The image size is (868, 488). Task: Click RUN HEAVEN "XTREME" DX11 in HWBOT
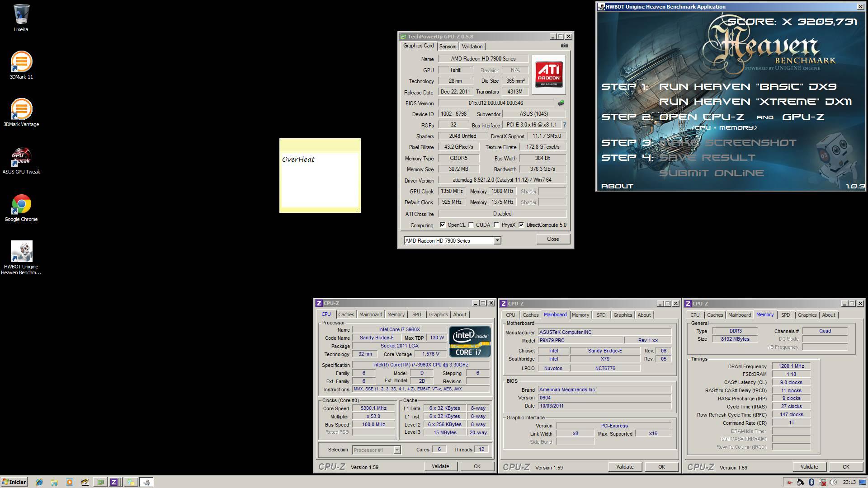755,102
